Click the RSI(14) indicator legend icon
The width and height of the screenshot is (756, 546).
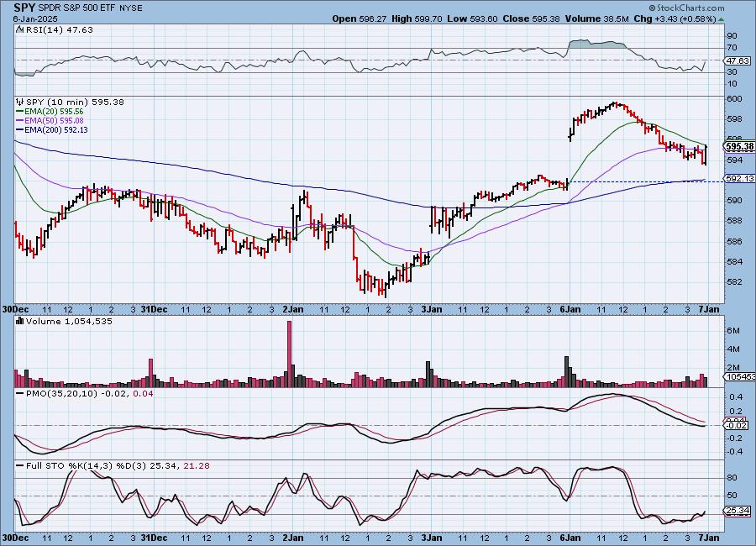click(x=20, y=29)
